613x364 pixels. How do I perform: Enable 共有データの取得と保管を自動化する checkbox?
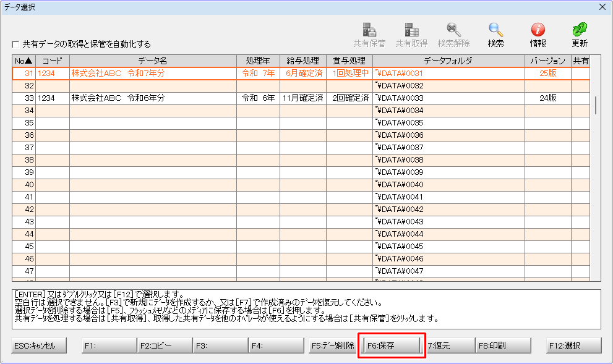point(16,44)
